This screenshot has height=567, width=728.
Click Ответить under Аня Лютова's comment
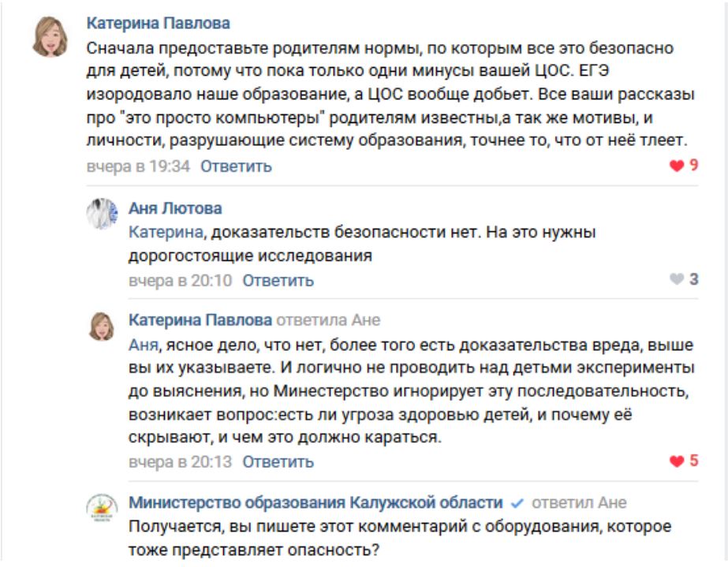click(x=278, y=281)
